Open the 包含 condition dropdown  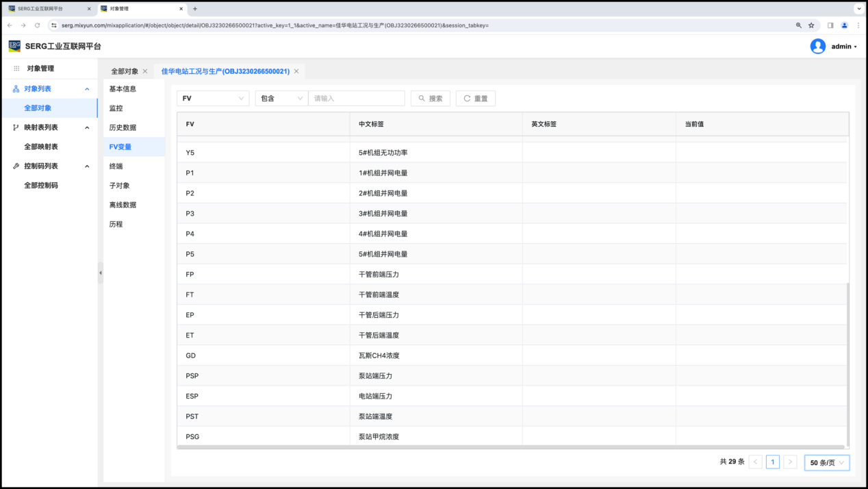coord(281,99)
